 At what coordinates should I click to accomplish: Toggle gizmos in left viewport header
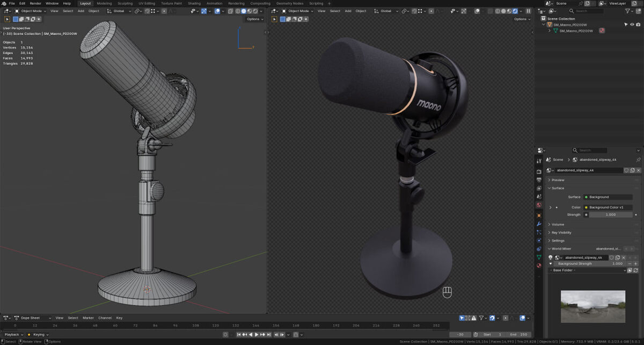(204, 11)
